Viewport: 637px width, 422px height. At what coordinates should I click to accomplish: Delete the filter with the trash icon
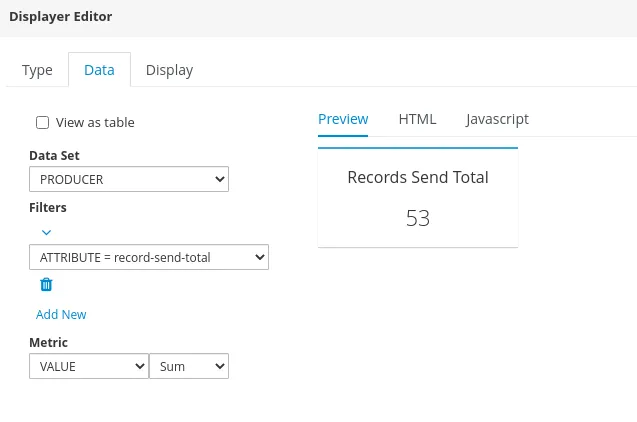pyautogui.click(x=46, y=285)
